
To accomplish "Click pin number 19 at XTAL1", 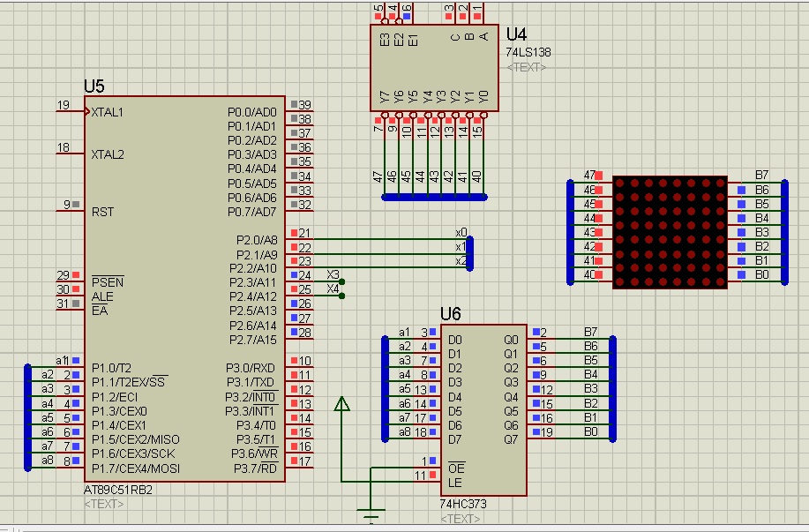I will (x=64, y=105).
